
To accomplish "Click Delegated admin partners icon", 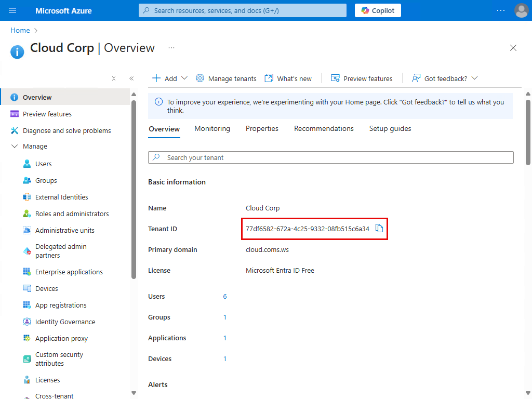I will (x=27, y=251).
